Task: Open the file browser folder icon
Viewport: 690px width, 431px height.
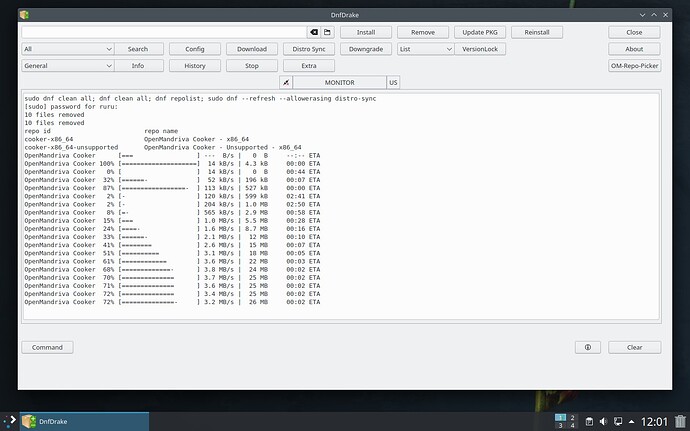Action: click(x=327, y=32)
